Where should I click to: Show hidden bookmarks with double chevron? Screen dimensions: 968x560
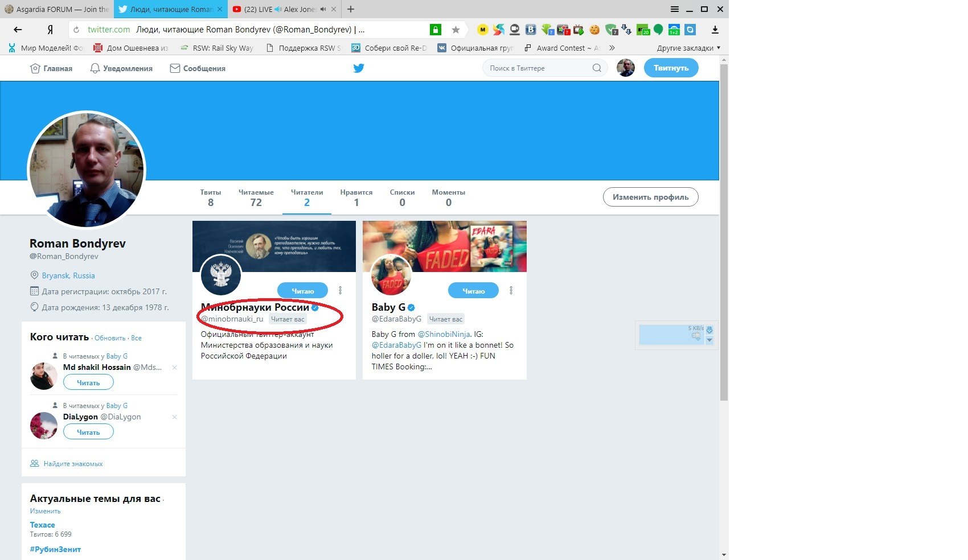click(x=612, y=48)
